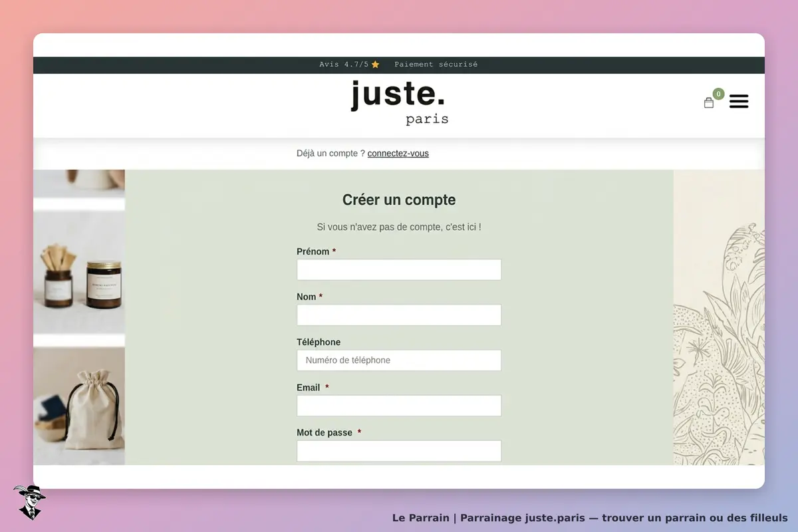Click the cart item count badge
The image size is (798, 532).
pos(718,94)
